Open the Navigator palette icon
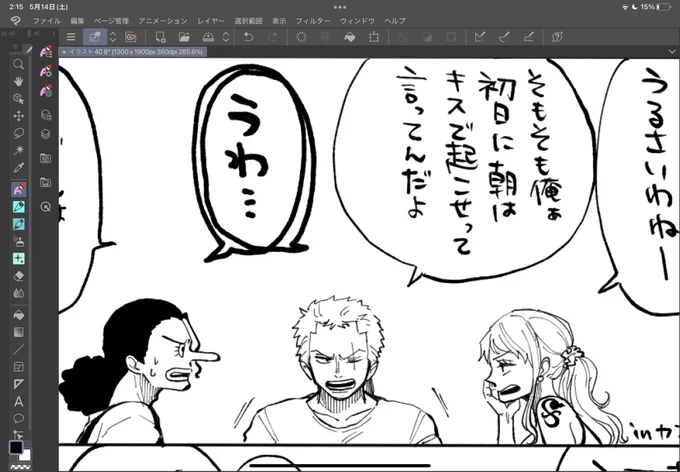 (x=46, y=207)
